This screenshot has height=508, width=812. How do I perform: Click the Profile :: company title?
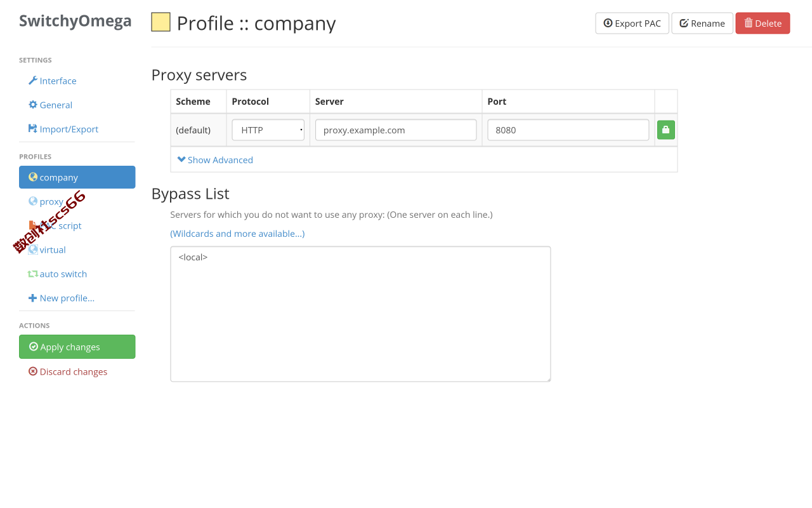point(256,23)
